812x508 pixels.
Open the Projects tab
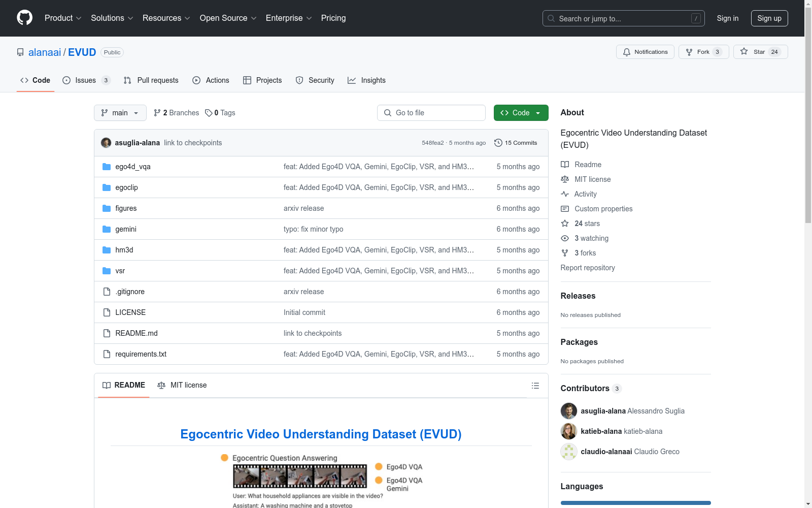[262, 80]
